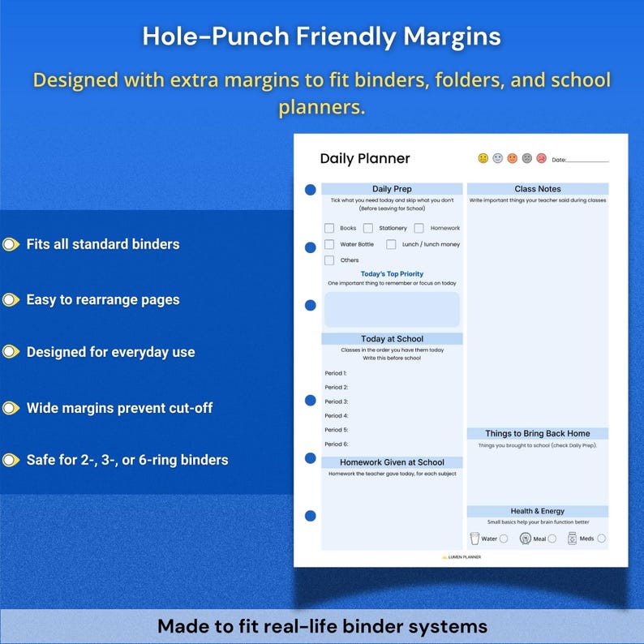Click bullet icon beside Fits all standard binders
This screenshot has height=644, width=644.
coord(11,244)
